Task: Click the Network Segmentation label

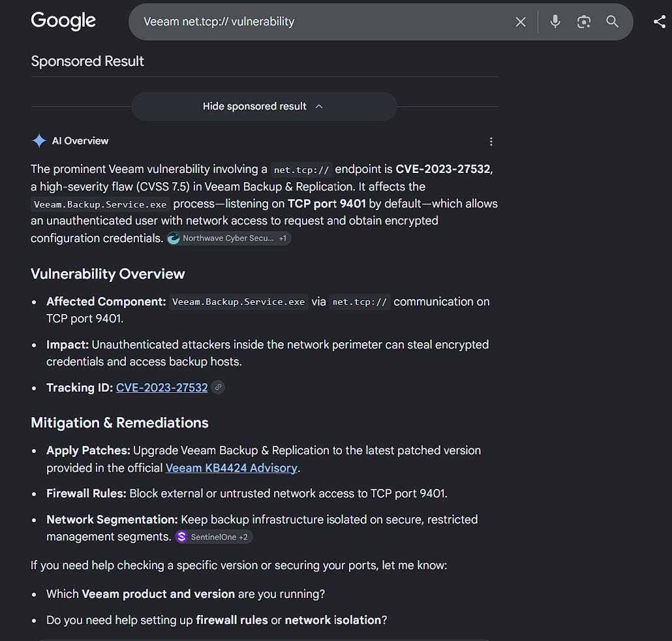Action: pyautogui.click(x=112, y=520)
